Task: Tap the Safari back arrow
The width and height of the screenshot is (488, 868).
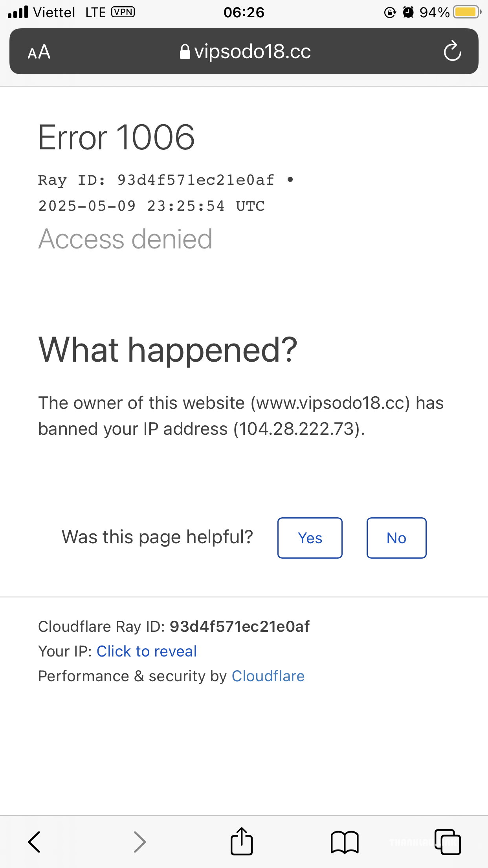Action: pos(34,842)
